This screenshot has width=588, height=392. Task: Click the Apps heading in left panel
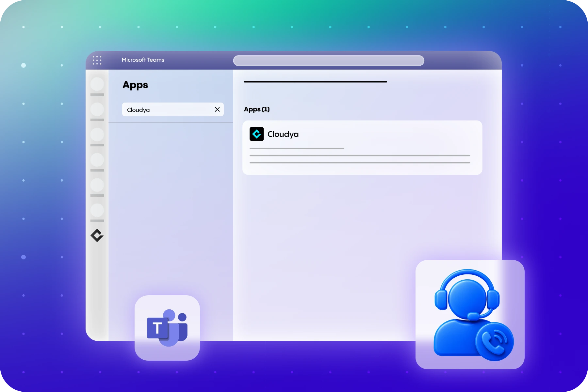[x=135, y=85]
